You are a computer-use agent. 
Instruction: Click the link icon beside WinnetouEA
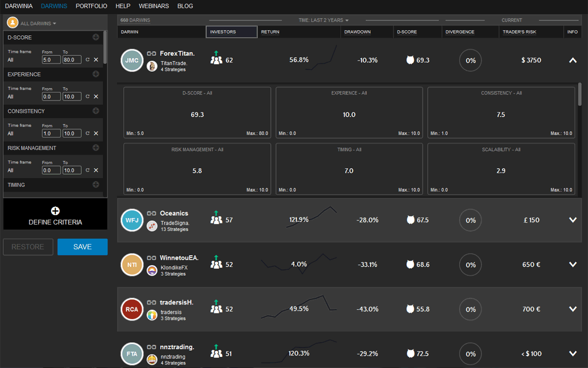[x=152, y=258]
